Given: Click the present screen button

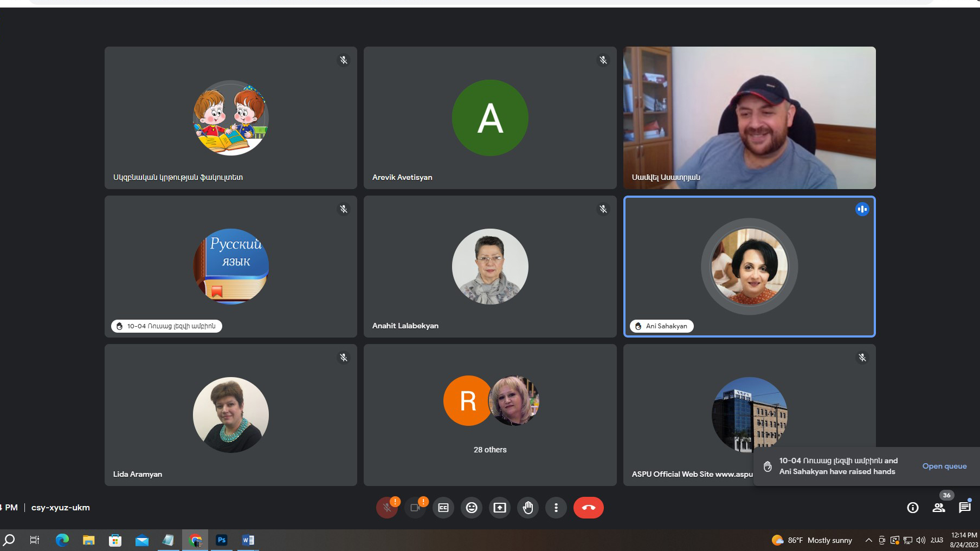Looking at the screenshot, I should [x=500, y=508].
